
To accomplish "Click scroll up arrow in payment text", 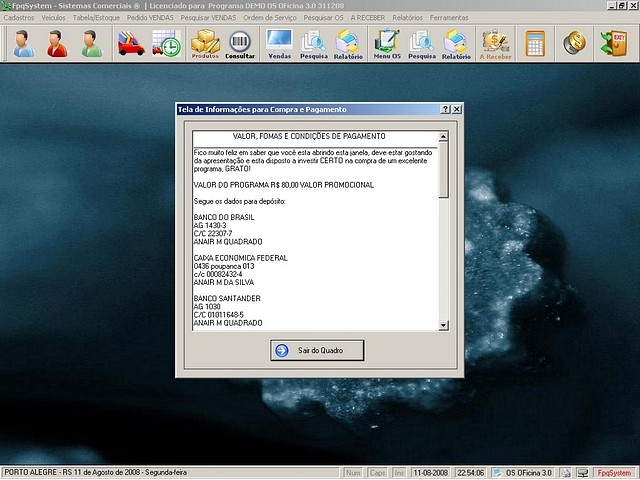I will tap(443, 136).
